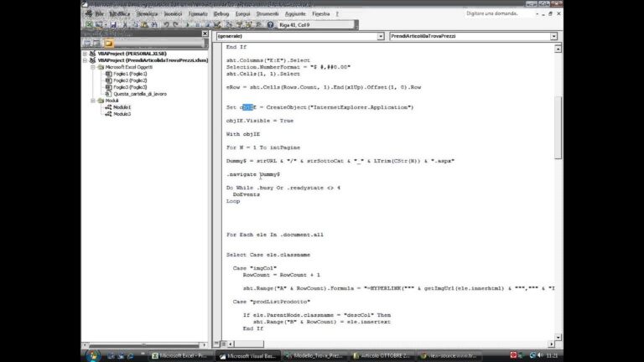Select Foglio3 (Foglio3) in the tree

130,87
